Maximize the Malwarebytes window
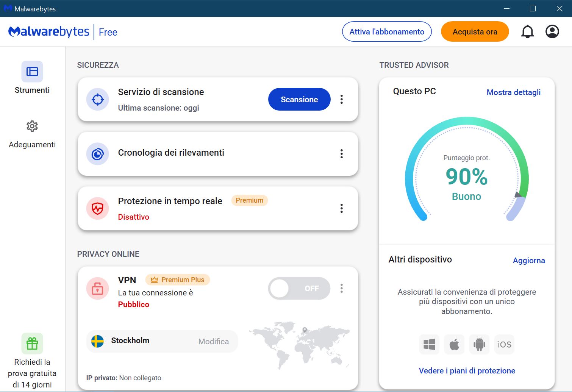Image resolution: width=572 pixels, height=392 pixels. (533, 8)
